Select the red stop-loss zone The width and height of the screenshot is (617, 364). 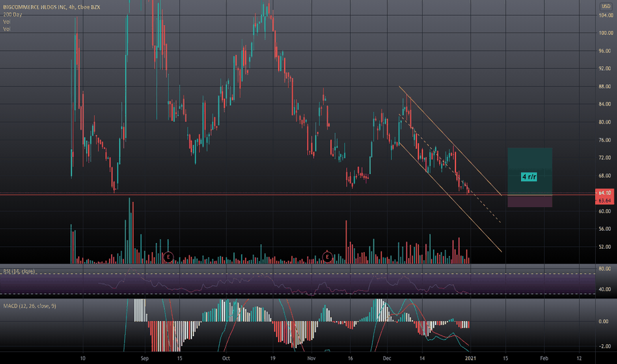coord(530,201)
